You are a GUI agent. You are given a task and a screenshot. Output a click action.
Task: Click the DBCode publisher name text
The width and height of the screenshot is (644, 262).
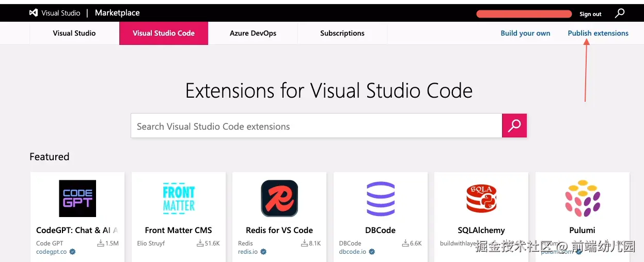[350, 243]
